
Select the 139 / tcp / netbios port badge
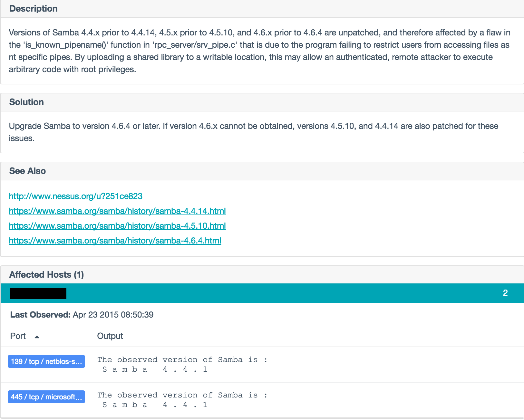pyautogui.click(x=46, y=361)
